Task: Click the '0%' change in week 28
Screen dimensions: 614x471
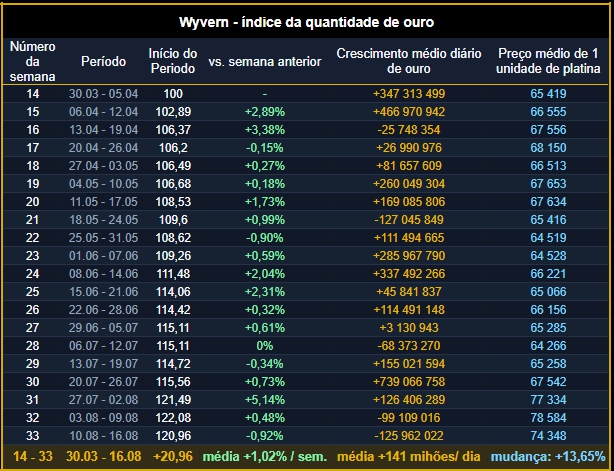Action: (x=265, y=346)
